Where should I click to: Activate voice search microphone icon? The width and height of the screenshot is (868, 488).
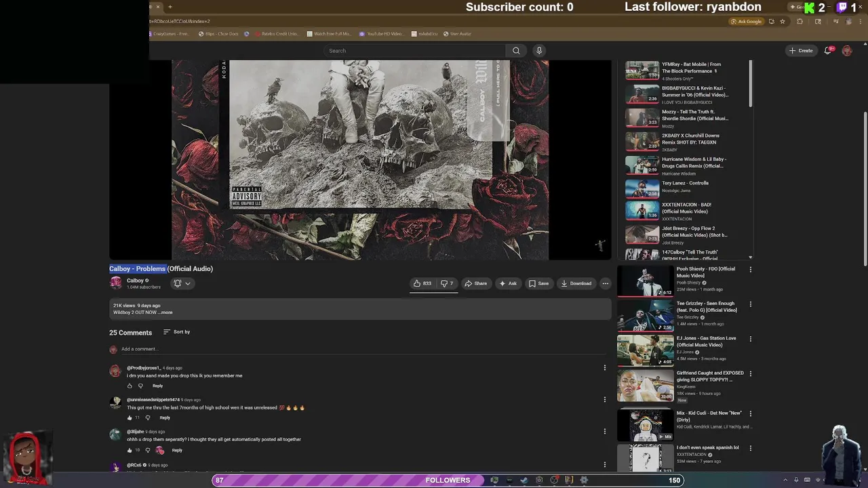click(x=539, y=51)
